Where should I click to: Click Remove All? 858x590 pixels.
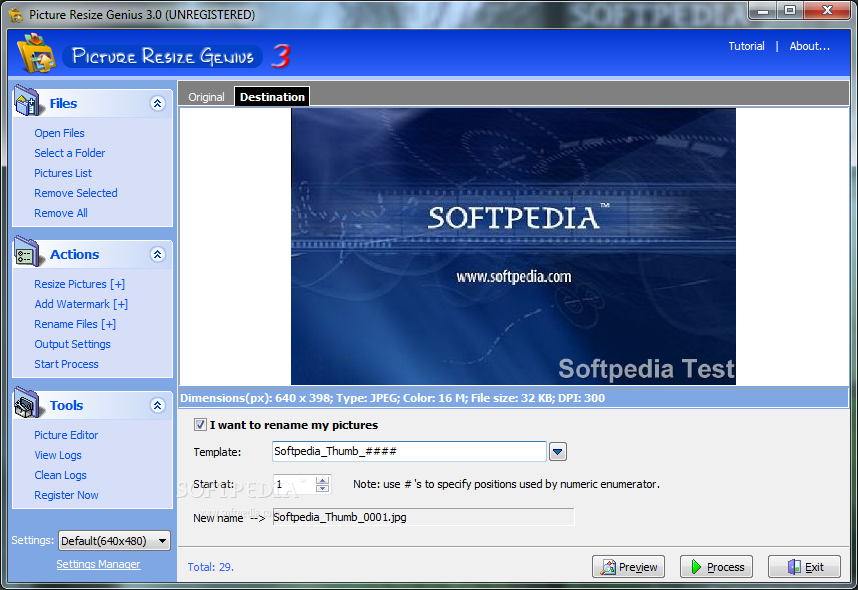61,213
